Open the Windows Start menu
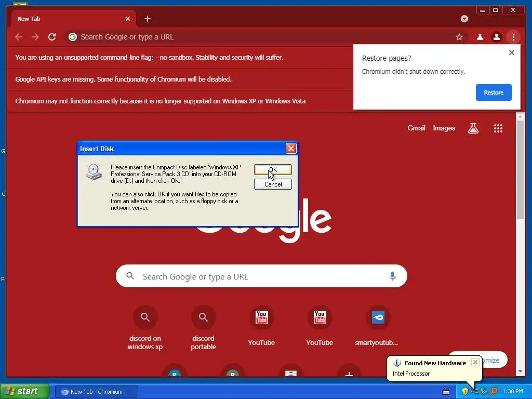 coord(24,392)
